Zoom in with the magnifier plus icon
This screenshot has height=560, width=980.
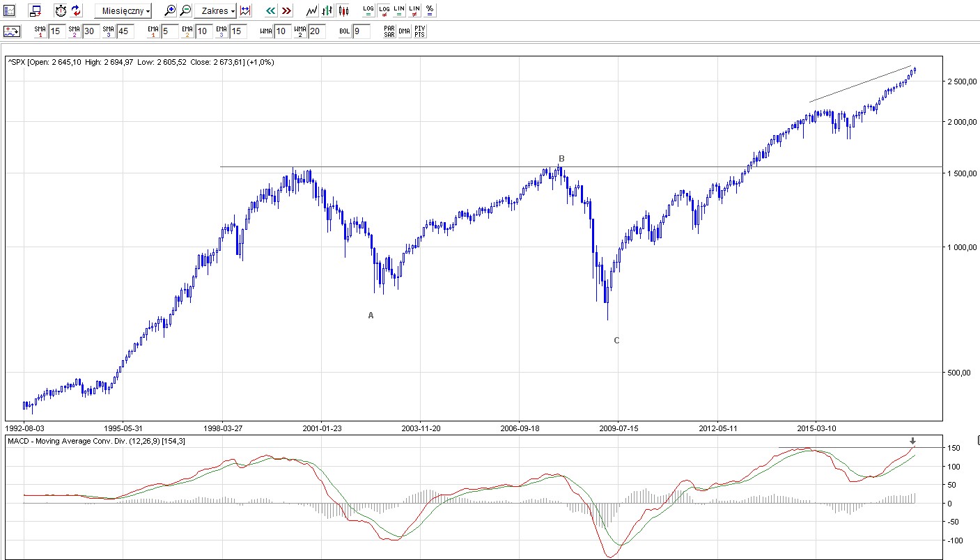pyautogui.click(x=170, y=10)
